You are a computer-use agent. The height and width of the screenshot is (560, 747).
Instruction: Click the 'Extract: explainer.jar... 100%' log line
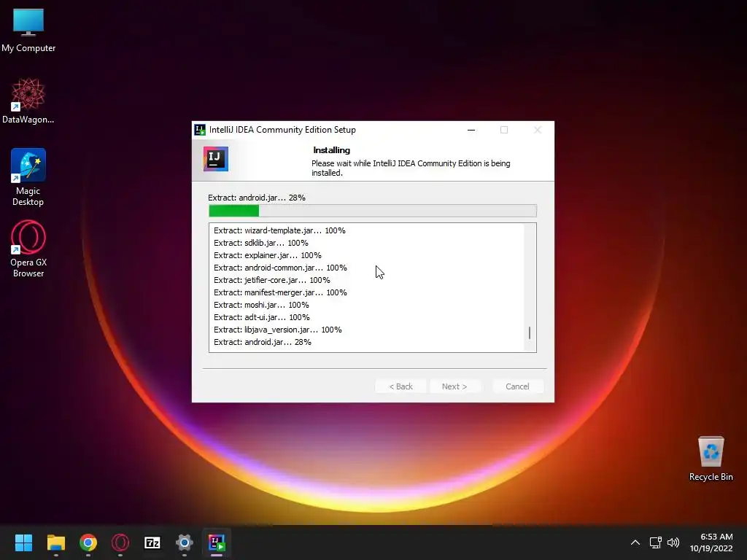[x=268, y=255]
